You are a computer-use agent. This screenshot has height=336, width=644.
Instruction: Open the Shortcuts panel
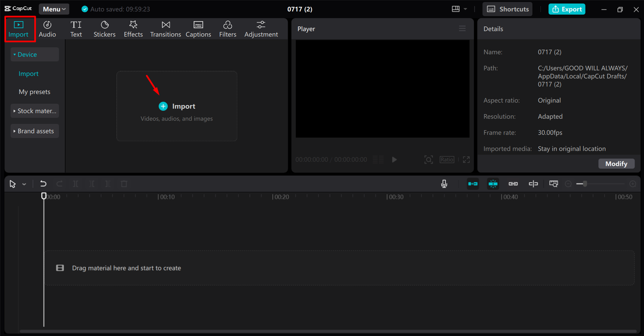[507, 9]
